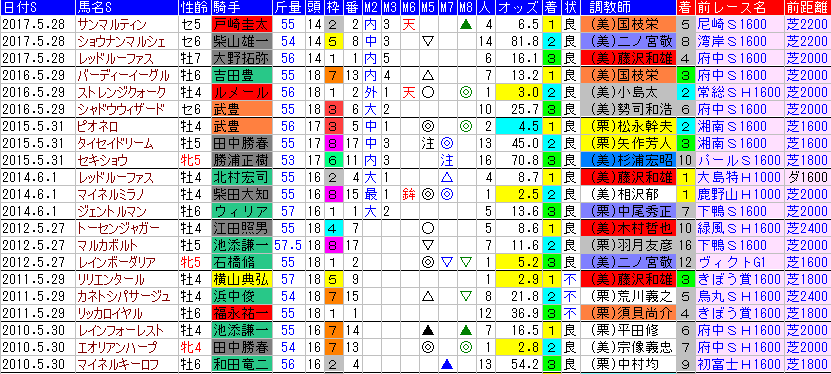This screenshot has width=831, height=374.
Task: Open horse サンマルティン
Action: point(112,24)
